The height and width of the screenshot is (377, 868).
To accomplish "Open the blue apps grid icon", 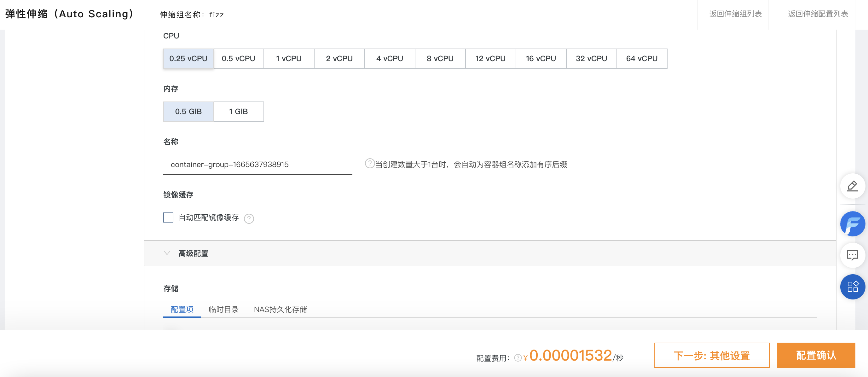I will (852, 287).
